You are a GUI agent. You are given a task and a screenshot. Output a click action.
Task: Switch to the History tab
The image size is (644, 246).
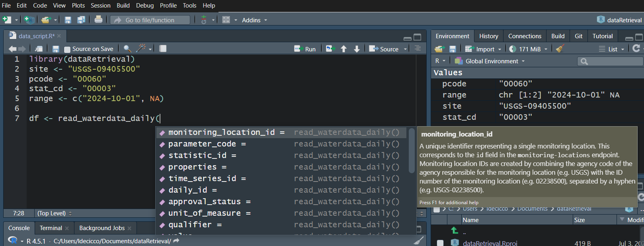(488, 36)
